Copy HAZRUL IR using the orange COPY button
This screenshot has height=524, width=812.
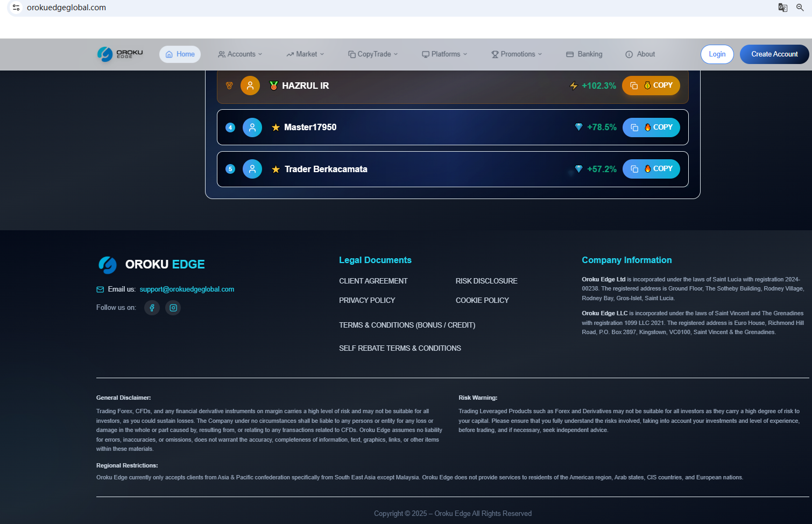tap(651, 85)
